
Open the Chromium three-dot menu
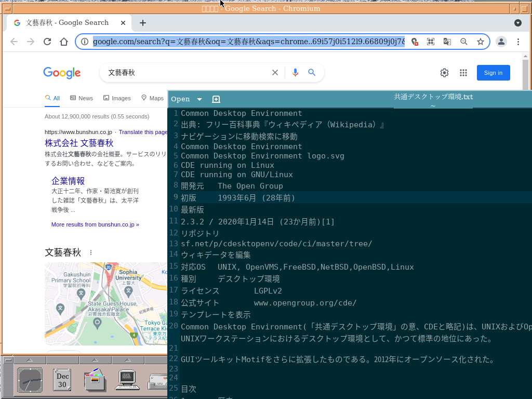coord(518,42)
